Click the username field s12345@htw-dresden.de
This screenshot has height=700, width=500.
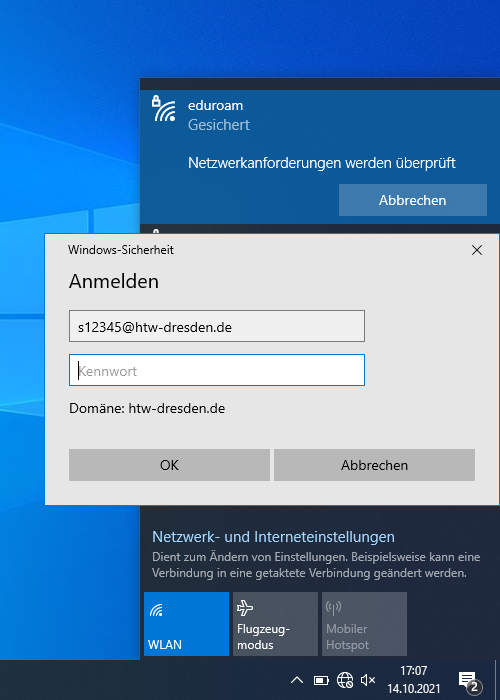coord(217,326)
